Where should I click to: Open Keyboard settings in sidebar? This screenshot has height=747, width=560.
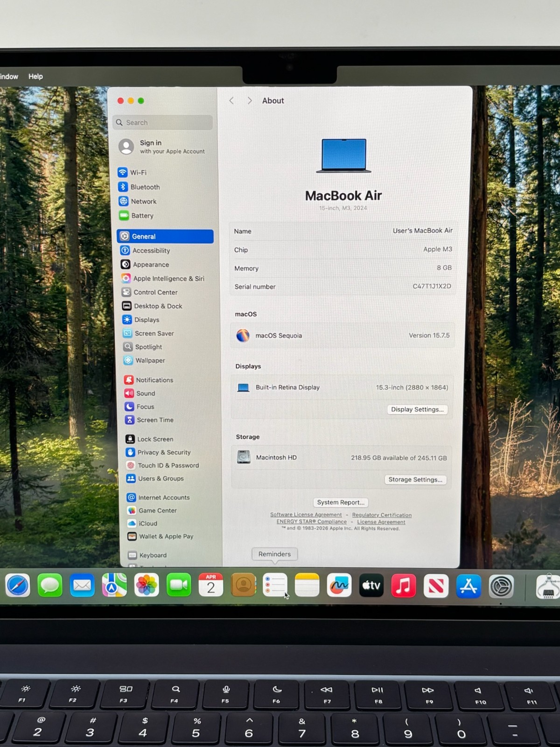pyautogui.click(x=148, y=555)
